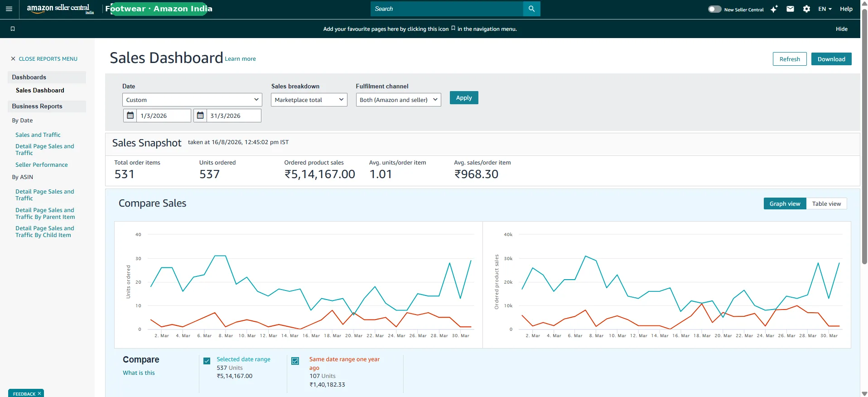868x397 pixels.
Task: Open the start date calendar icon
Action: pos(130,116)
